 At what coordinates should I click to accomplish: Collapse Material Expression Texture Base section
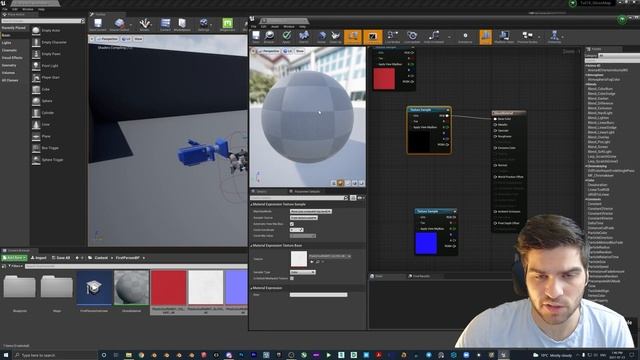click(251, 246)
